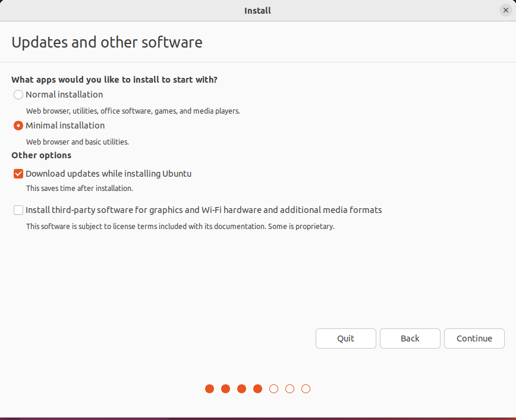
Task: Click 'Web browser and basic utilities.' text
Action: pyautogui.click(x=77, y=142)
